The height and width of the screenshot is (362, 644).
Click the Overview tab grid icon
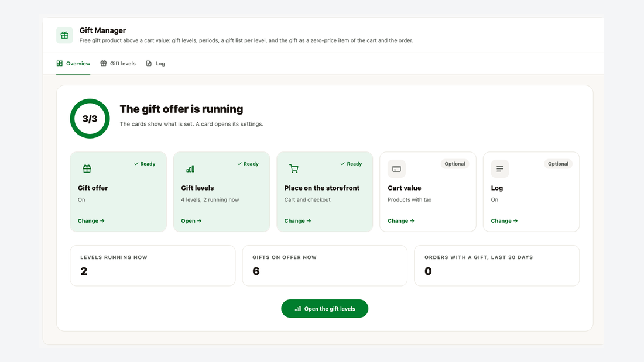[60, 64]
